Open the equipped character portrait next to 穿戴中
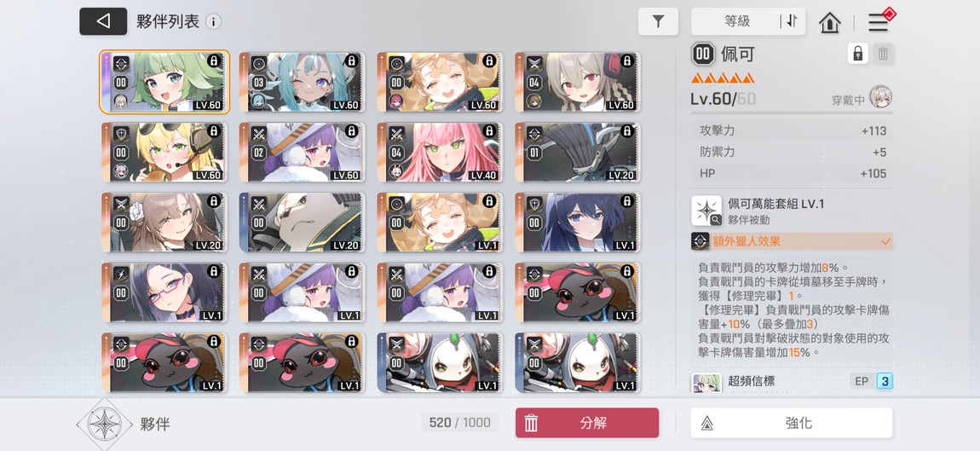This screenshot has width=980, height=451. coord(880,97)
